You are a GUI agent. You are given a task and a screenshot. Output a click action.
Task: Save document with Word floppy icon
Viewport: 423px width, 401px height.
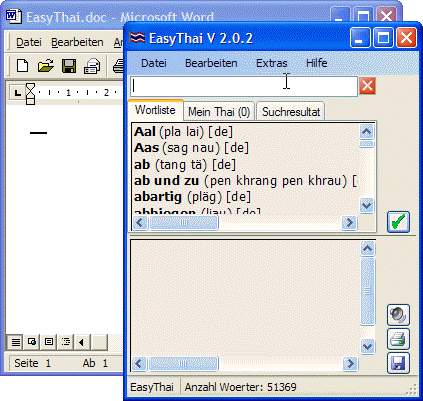[69, 66]
